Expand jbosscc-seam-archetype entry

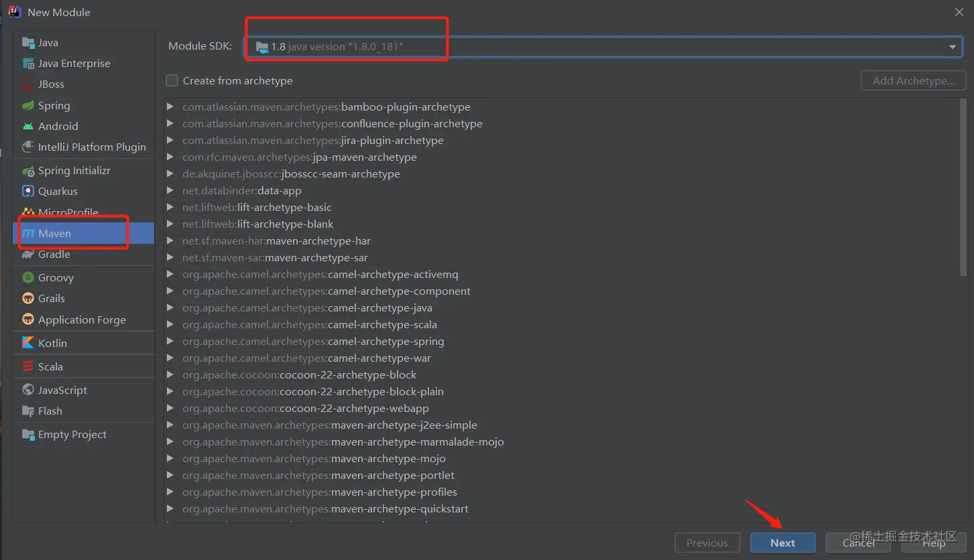pos(170,174)
